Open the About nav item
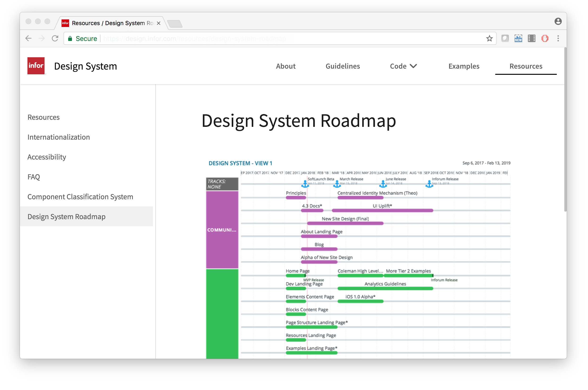 tap(285, 66)
